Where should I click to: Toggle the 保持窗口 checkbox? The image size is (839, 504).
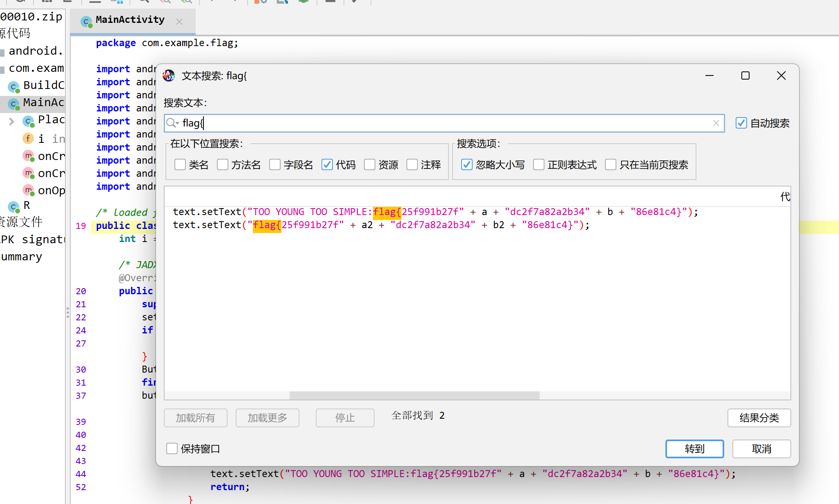tap(172, 448)
